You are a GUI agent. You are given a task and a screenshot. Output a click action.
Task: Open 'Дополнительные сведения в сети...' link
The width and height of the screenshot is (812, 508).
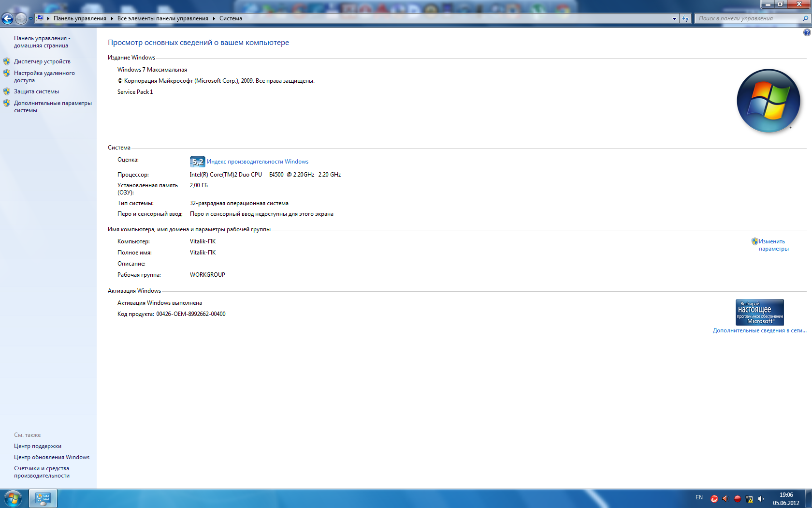click(x=759, y=330)
